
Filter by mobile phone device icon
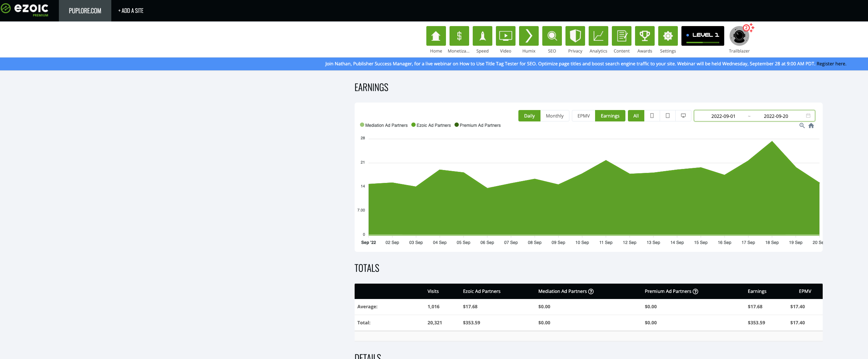click(652, 116)
